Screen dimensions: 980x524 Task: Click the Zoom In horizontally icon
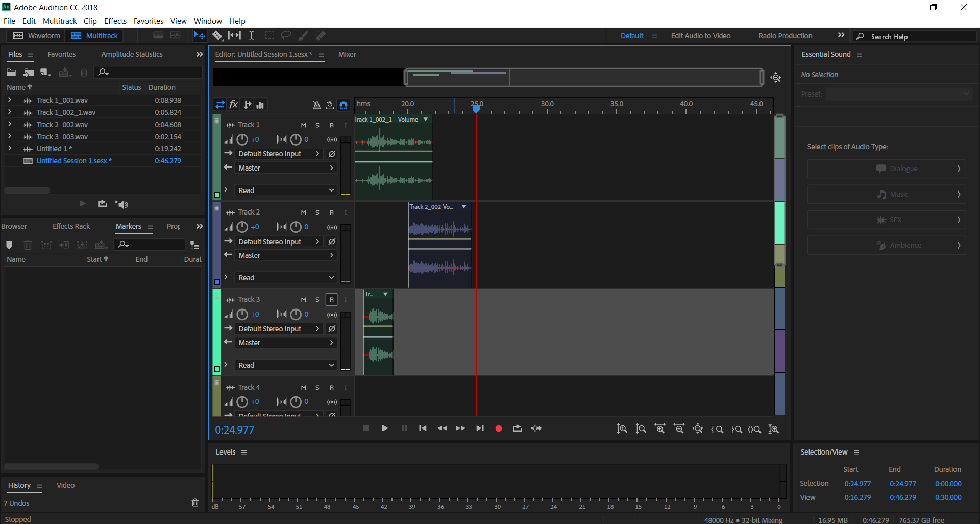coord(660,428)
